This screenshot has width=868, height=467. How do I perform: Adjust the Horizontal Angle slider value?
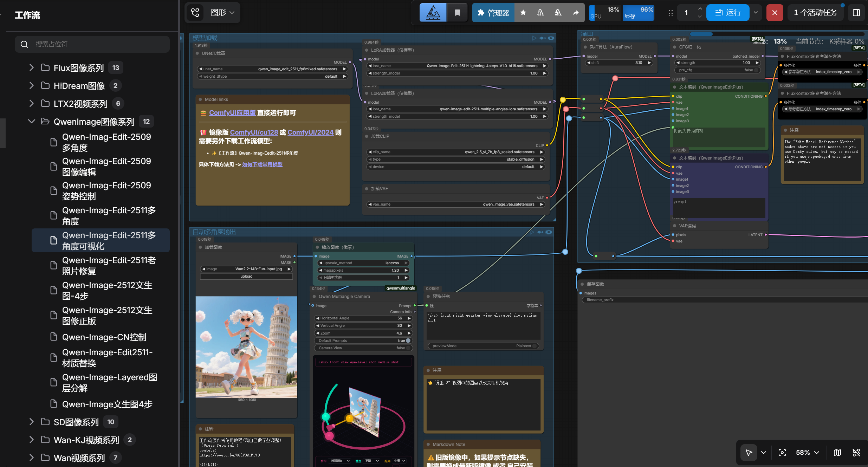(363, 318)
